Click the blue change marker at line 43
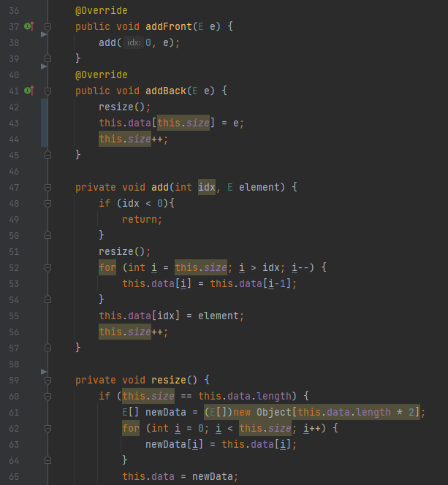The width and height of the screenshot is (448, 485). (x=45, y=123)
